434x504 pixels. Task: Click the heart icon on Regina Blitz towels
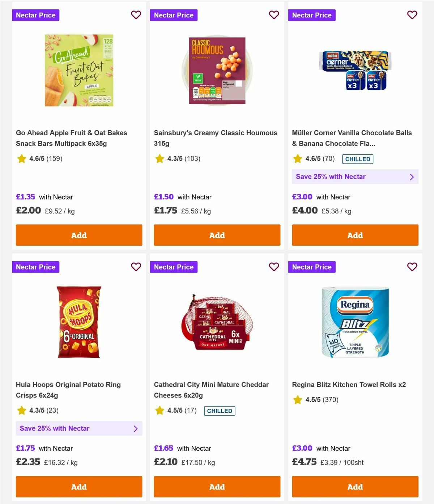[412, 267]
